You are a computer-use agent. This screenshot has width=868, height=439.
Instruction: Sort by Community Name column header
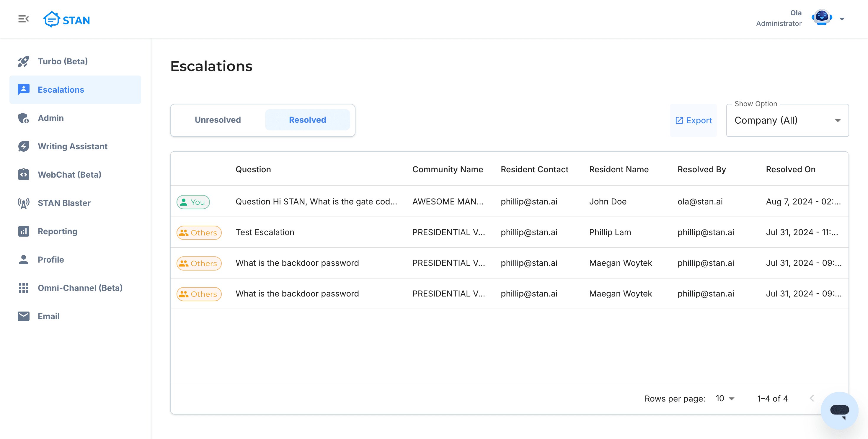point(448,169)
